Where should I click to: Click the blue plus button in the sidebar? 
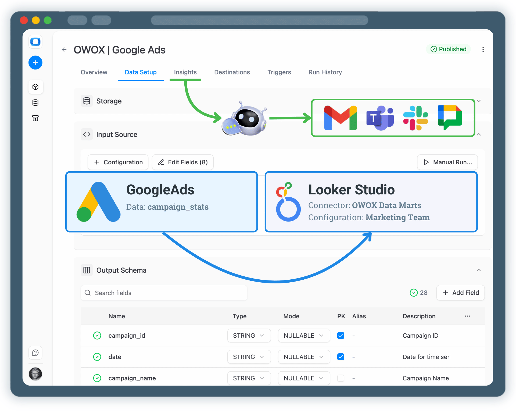tap(35, 62)
